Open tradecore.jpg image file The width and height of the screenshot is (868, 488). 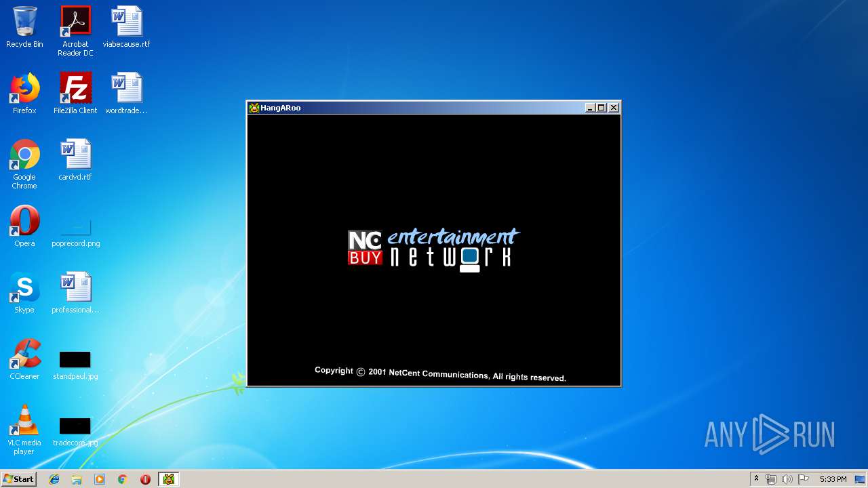point(75,432)
